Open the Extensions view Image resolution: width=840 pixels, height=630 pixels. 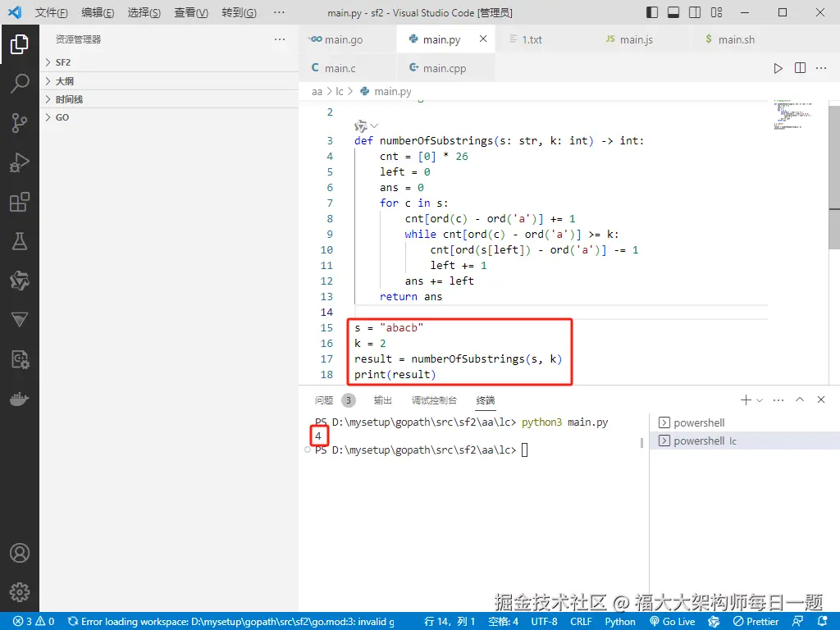[x=20, y=202]
